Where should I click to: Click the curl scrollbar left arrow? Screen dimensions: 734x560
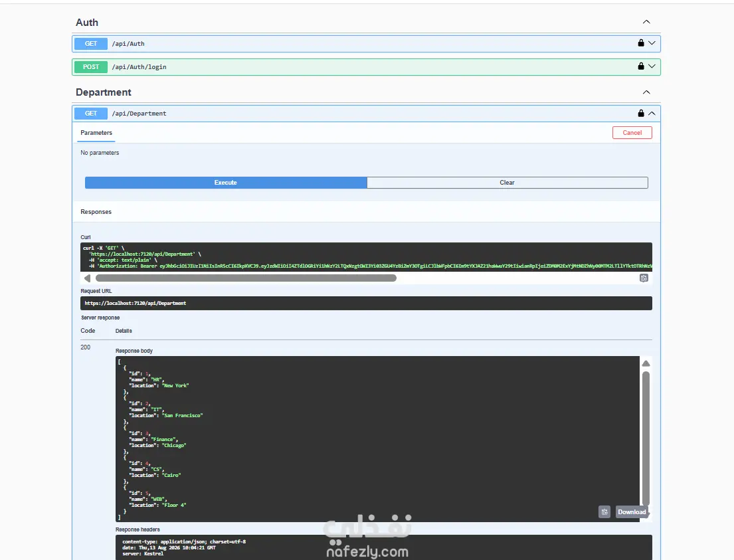tap(87, 278)
